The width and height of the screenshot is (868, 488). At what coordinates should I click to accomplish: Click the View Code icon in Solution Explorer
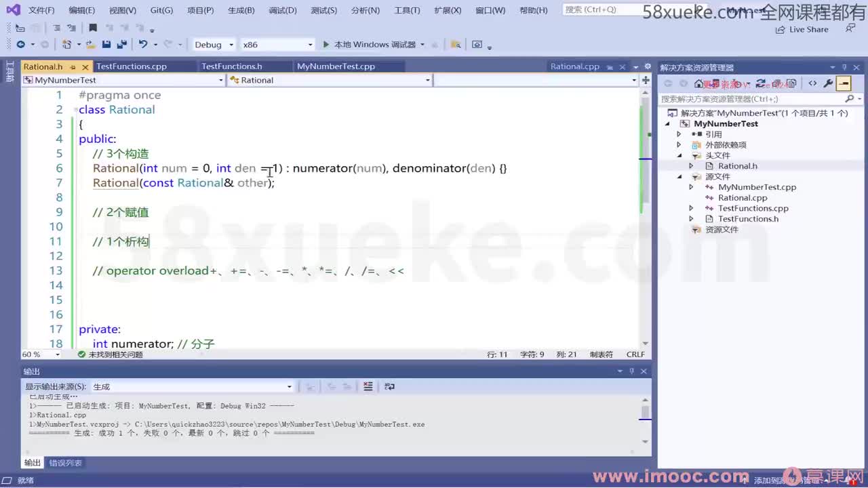pos(812,83)
